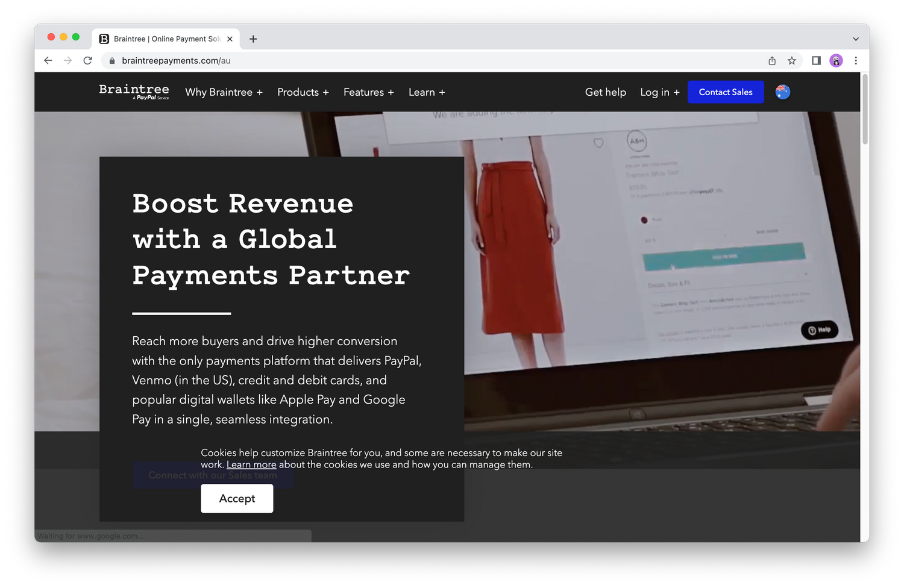Open the Chrome profile avatar
Viewport: 904px width, 588px height.
[836, 60]
